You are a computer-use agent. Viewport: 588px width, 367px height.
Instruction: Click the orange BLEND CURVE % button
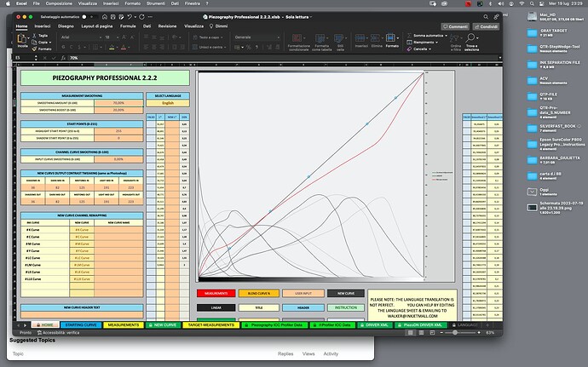click(259, 294)
